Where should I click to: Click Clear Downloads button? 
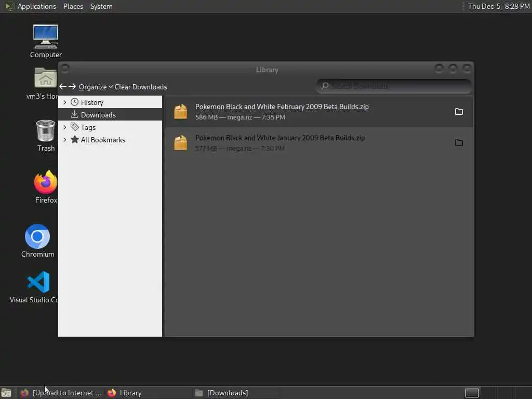(x=141, y=87)
